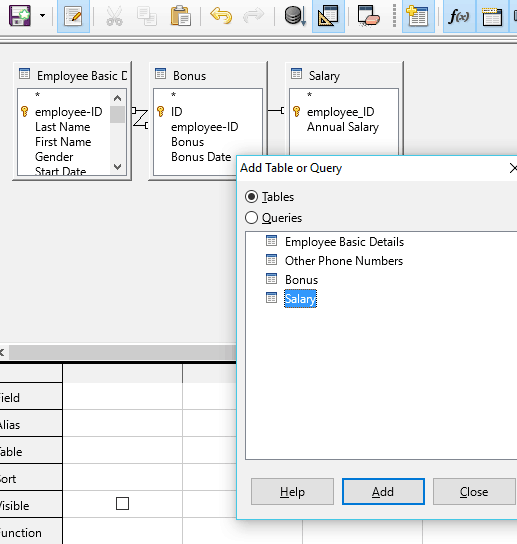Viewport: 517px width, 544px height.
Task: Click employee-ID field in Bonus table
Action: [x=204, y=127]
